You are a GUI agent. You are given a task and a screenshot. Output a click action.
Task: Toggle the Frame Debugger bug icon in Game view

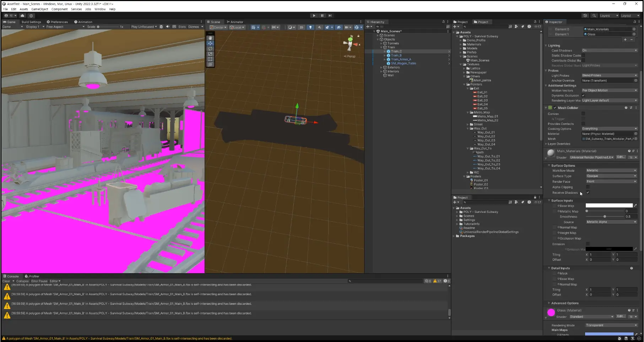161,27
